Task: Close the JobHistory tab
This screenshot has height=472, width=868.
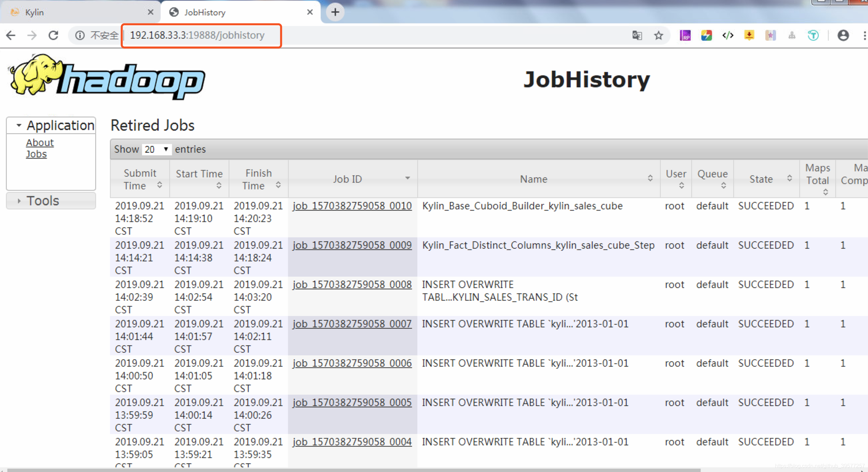Action: coord(310,12)
